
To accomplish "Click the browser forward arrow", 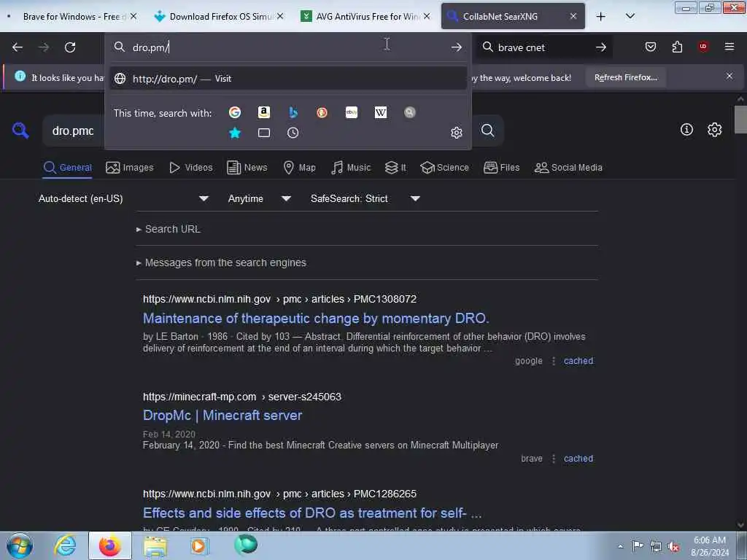I will point(43,47).
